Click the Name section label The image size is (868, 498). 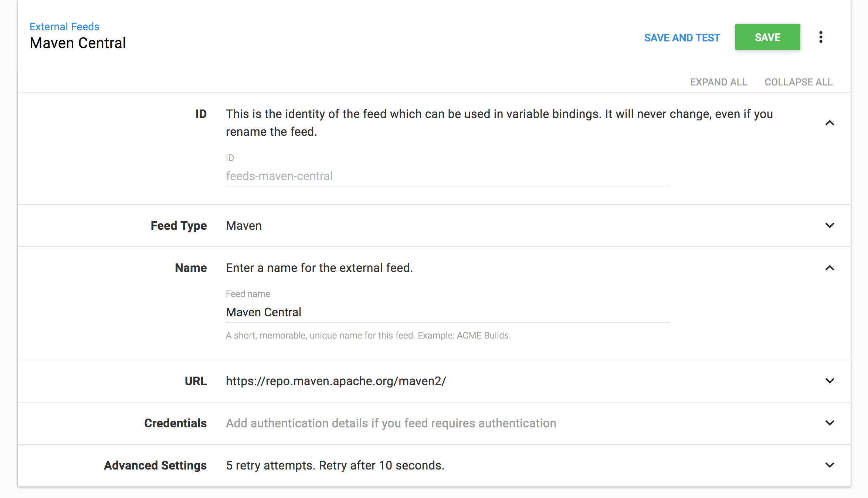191,267
